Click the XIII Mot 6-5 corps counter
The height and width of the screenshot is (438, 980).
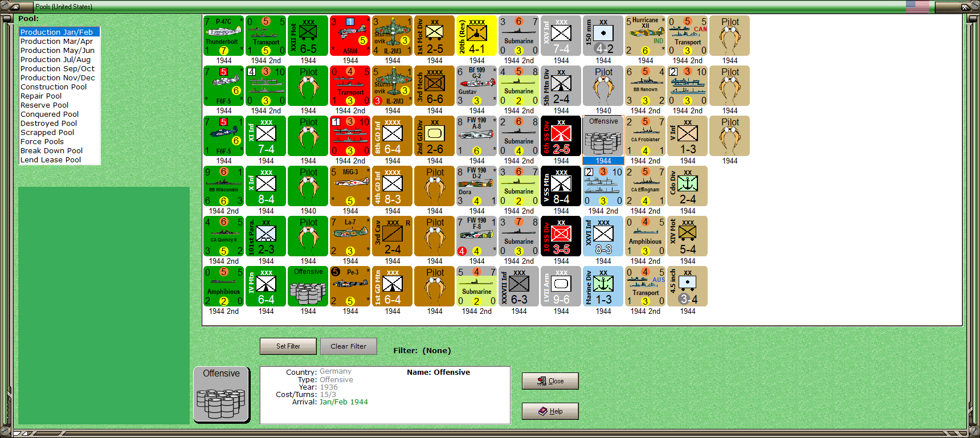308,36
